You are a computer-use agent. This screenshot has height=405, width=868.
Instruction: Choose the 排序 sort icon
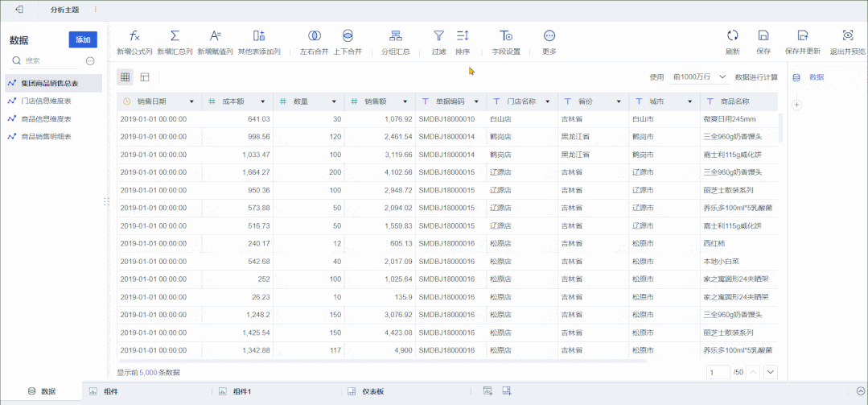(x=463, y=36)
